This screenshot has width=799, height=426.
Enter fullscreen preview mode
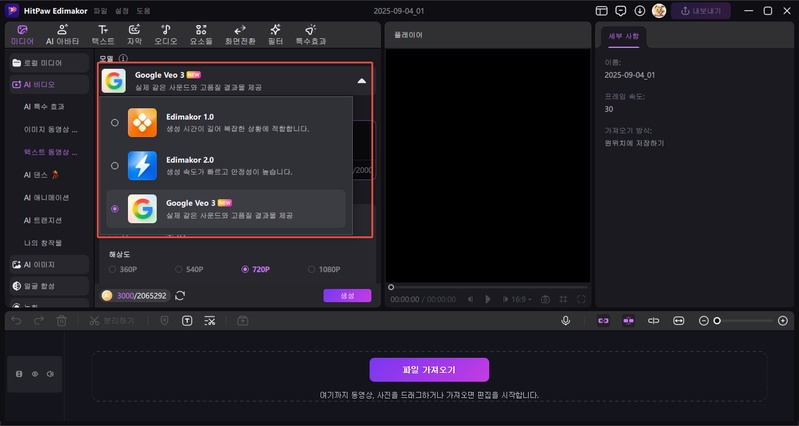click(x=581, y=299)
